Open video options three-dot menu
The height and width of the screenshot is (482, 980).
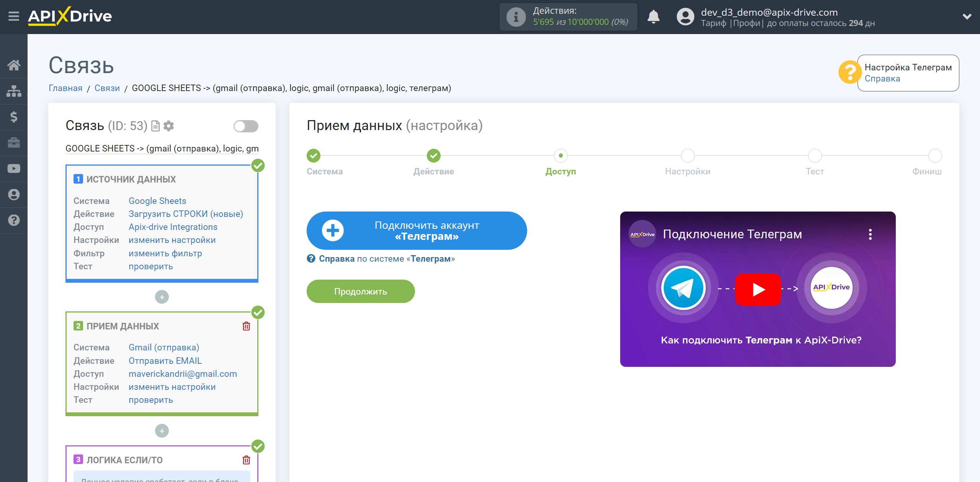(x=870, y=234)
